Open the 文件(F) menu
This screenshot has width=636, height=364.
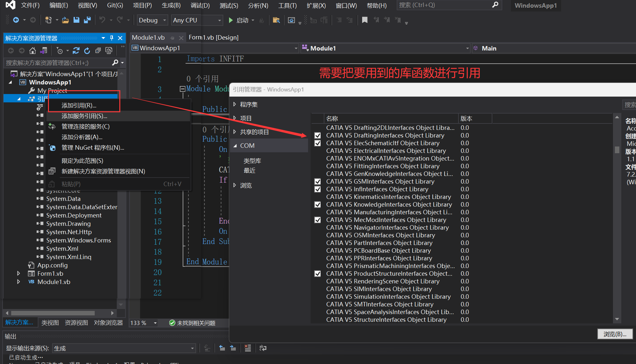tap(30, 5)
